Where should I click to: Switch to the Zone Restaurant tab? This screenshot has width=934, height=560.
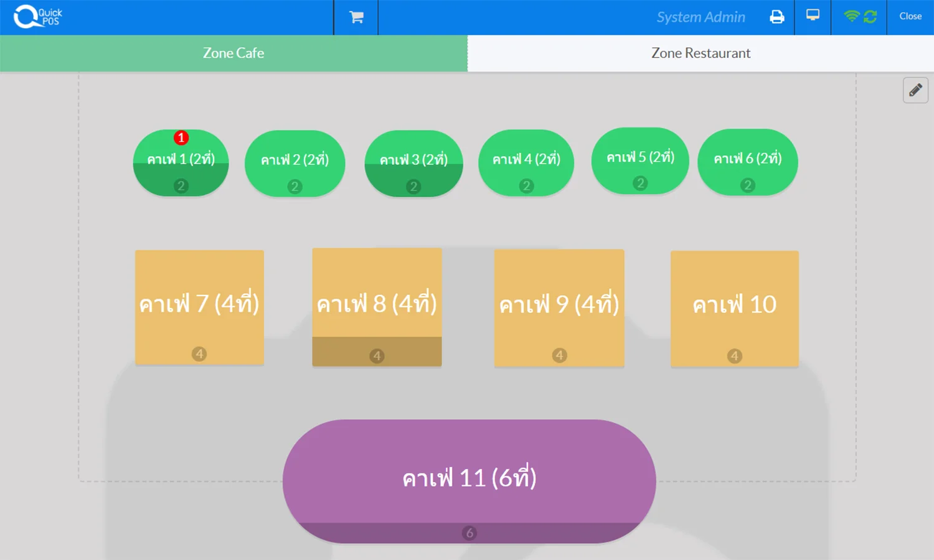(700, 54)
